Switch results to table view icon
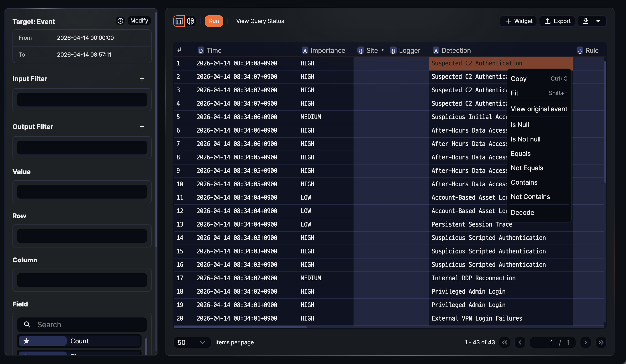This screenshot has width=626, height=364. (179, 21)
